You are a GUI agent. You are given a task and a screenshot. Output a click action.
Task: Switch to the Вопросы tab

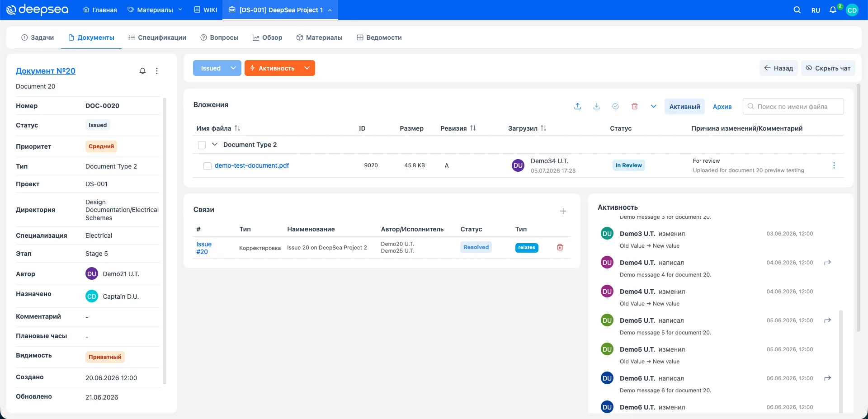tap(220, 38)
